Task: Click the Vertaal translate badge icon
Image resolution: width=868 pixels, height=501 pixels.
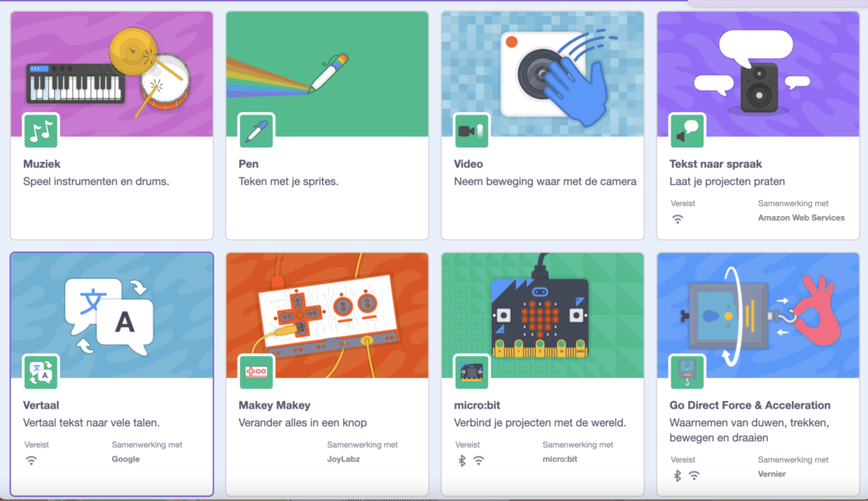Action: coord(41,371)
